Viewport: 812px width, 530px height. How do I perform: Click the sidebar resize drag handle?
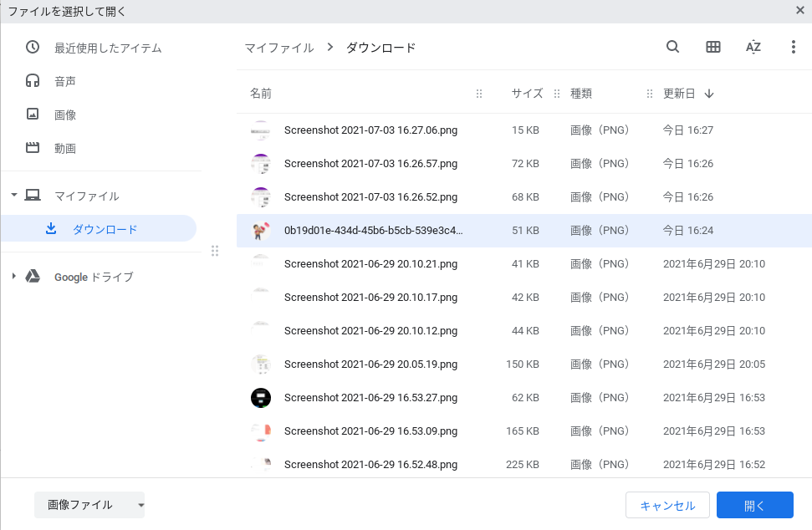pyautogui.click(x=215, y=251)
